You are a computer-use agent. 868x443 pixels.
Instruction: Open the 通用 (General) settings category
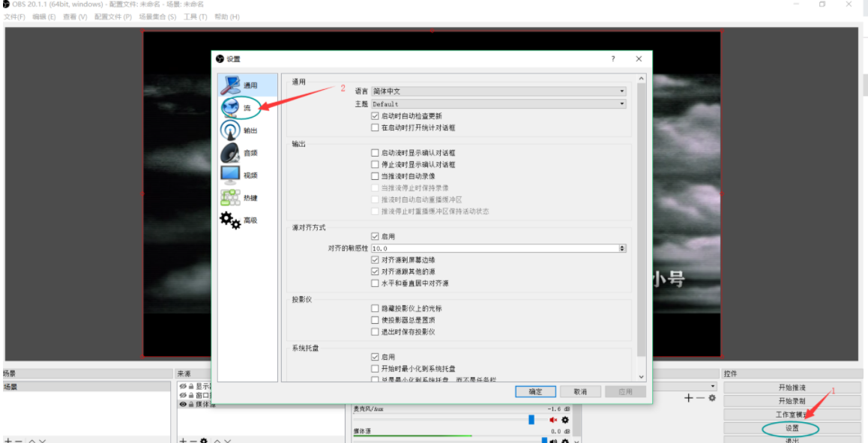tap(247, 85)
